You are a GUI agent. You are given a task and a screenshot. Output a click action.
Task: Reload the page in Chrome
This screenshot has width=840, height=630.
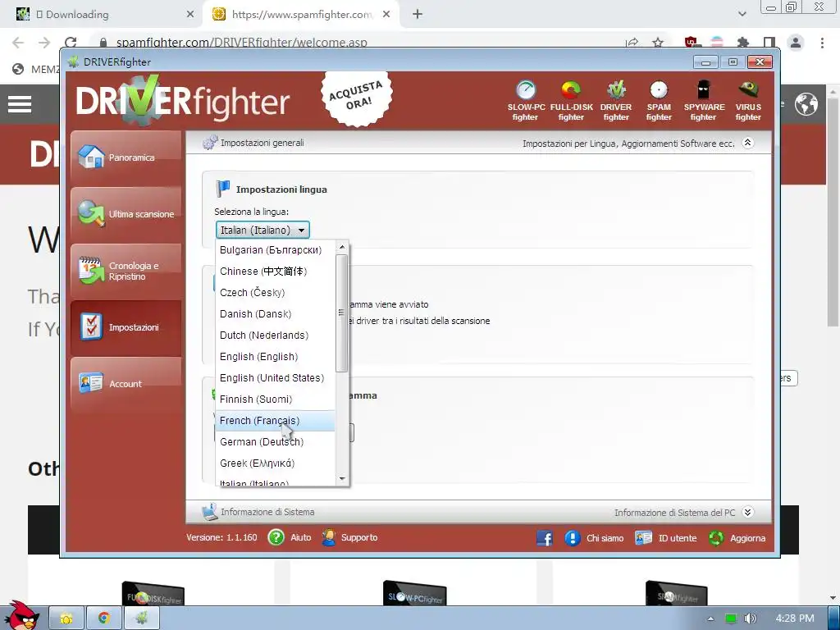pos(71,43)
